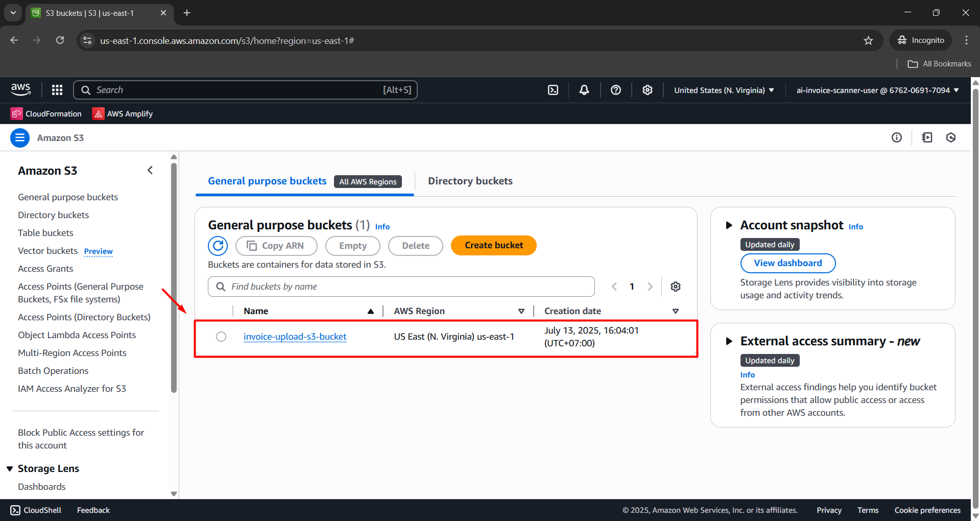Collapse the Storage Lens section
Screen dimensions: 980x521
click(x=11, y=468)
